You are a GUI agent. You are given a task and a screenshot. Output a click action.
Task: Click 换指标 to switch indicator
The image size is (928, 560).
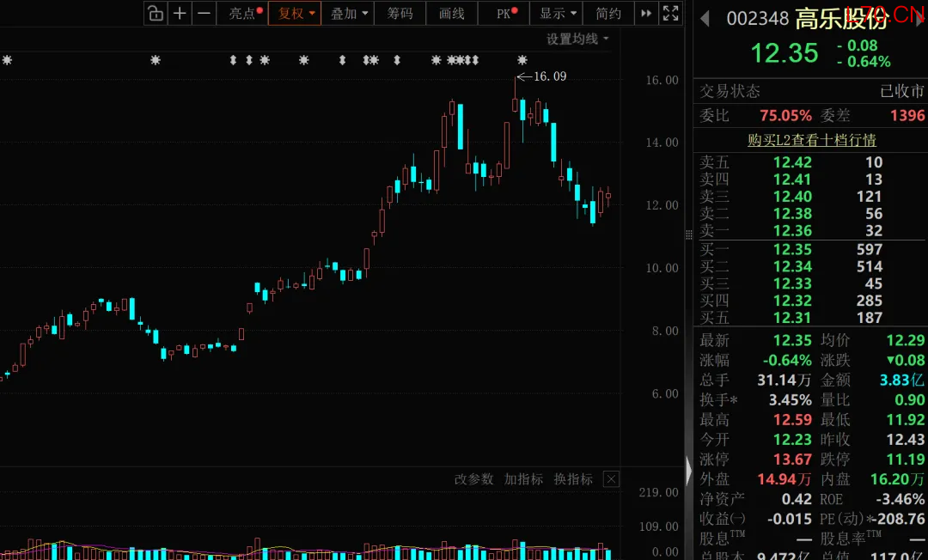click(x=573, y=479)
